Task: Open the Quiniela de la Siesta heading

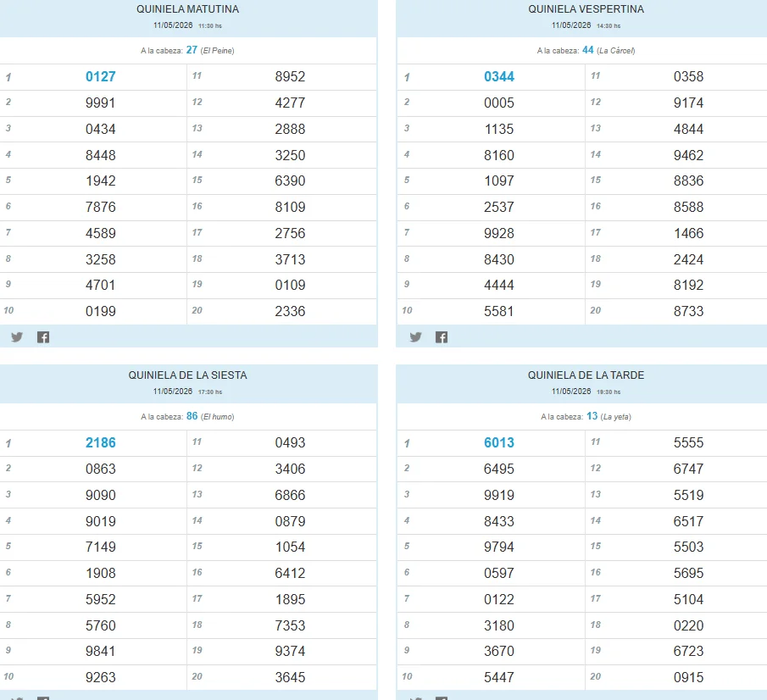Action: click(x=188, y=375)
